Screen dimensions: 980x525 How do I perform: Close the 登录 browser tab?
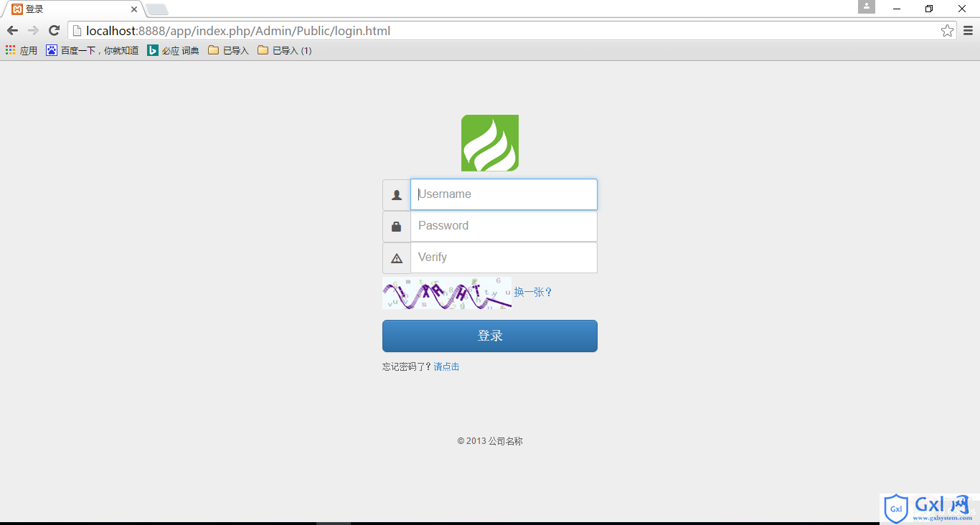tap(133, 9)
